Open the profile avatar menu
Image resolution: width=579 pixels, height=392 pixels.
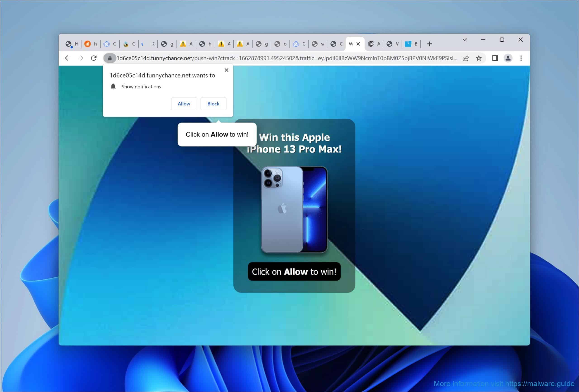pyautogui.click(x=508, y=58)
